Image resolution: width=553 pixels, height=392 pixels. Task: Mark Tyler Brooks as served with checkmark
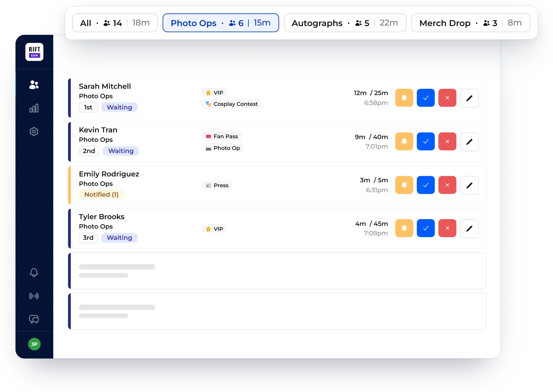[426, 228]
